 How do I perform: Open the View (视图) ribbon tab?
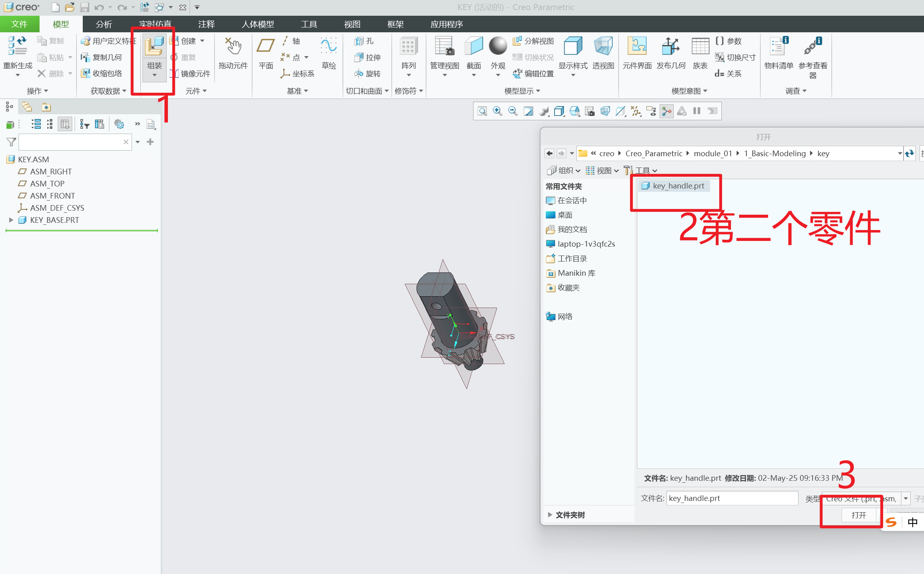pyautogui.click(x=352, y=24)
